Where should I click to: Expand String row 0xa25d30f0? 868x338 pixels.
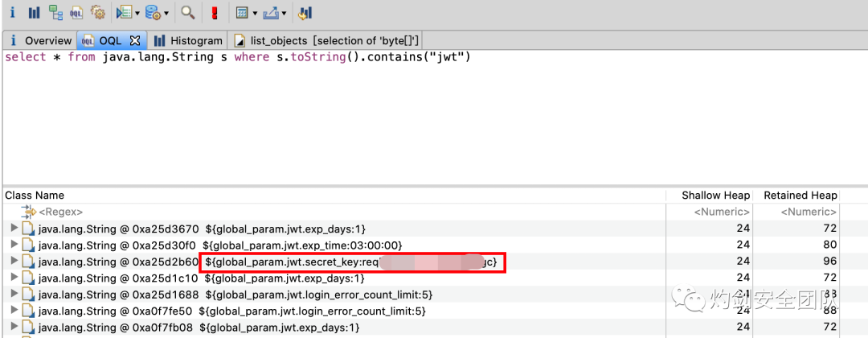14,244
